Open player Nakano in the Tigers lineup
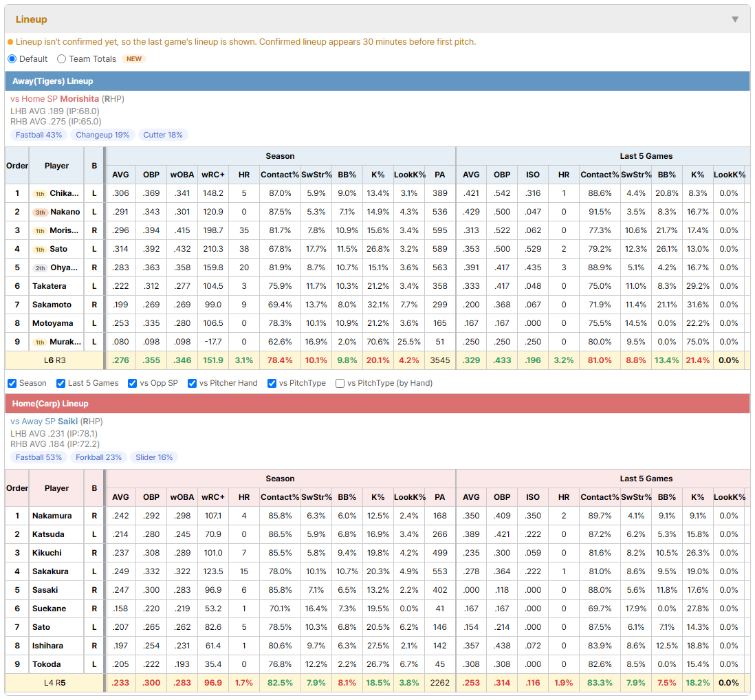 (65, 212)
